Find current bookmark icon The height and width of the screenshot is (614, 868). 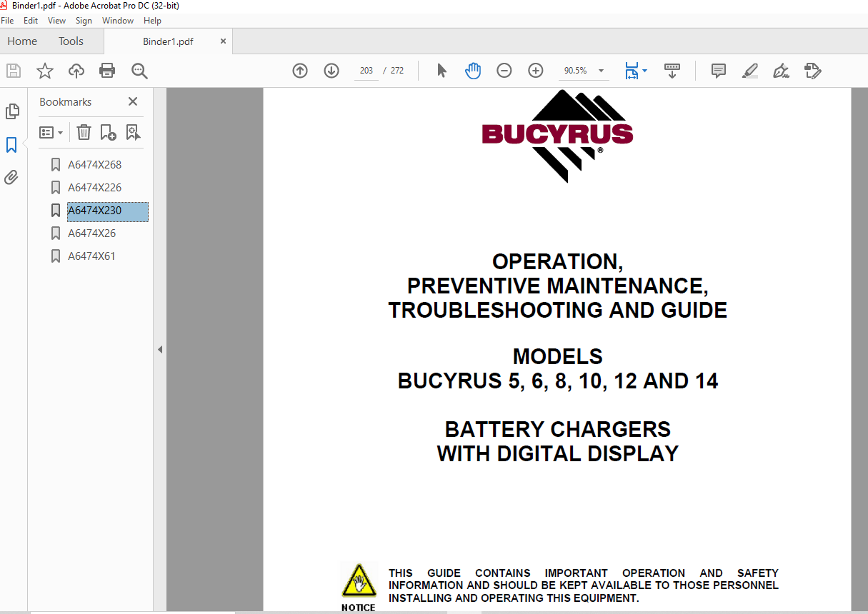[x=133, y=132]
